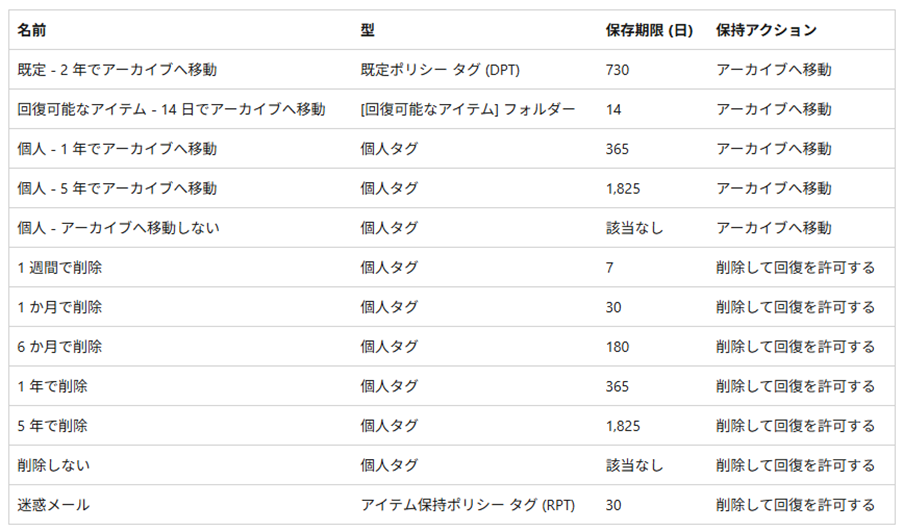
Task: Click the 1 か月で削除 tag name
Action: (59, 307)
